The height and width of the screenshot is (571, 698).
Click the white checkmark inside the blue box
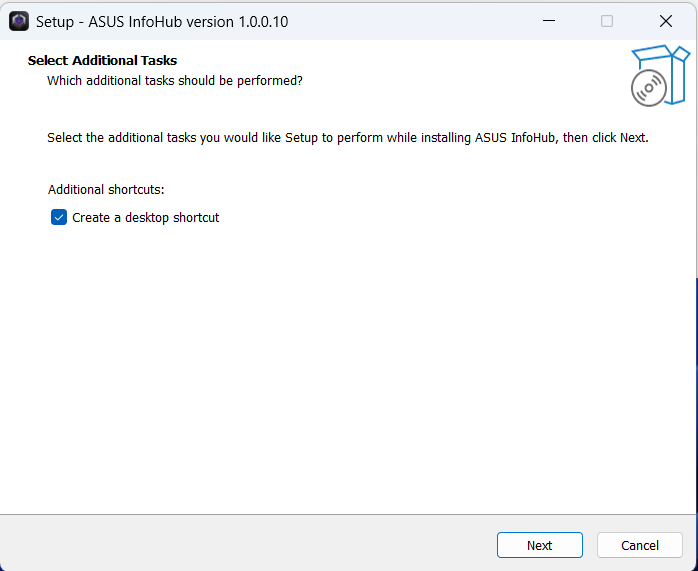(59, 218)
